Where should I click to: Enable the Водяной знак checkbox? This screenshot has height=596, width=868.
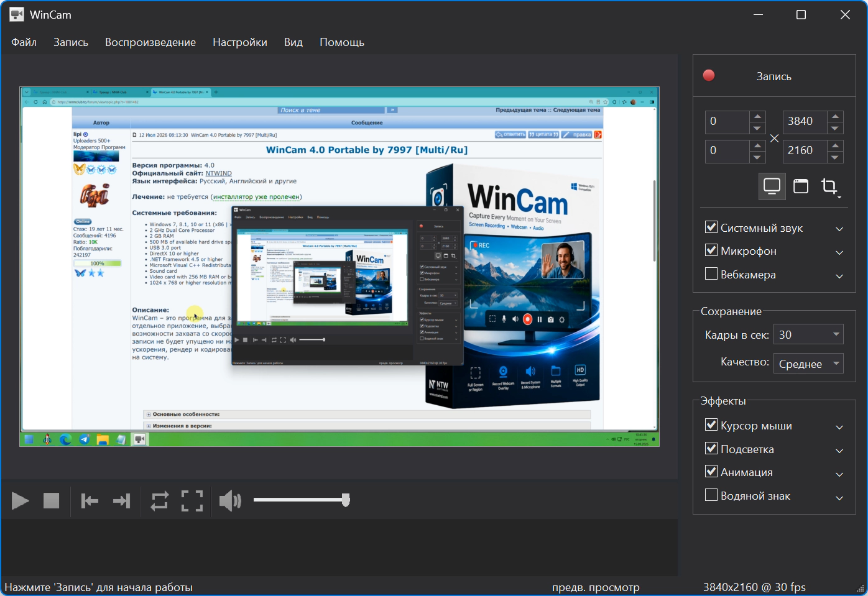[x=711, y=495]
